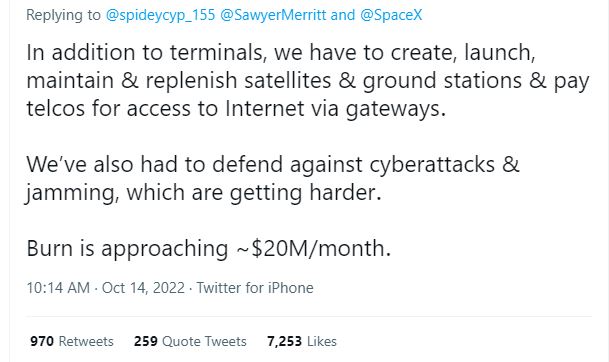Click the "ground stations" phrase in the tweet
Viewport: 609px width, 362px height.
[x=442, y=81]
